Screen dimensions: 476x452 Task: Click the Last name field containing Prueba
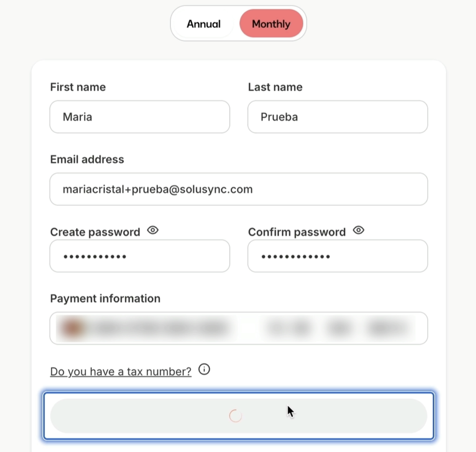click(x=337, y=117)
